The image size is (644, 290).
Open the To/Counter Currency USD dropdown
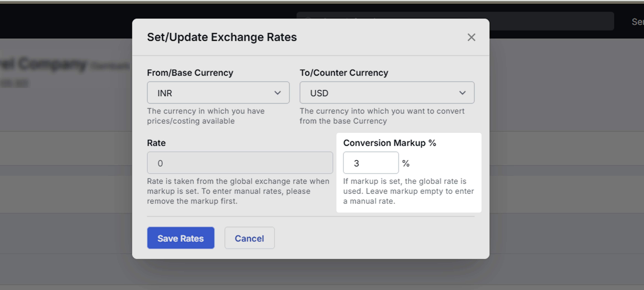point(387,93)
